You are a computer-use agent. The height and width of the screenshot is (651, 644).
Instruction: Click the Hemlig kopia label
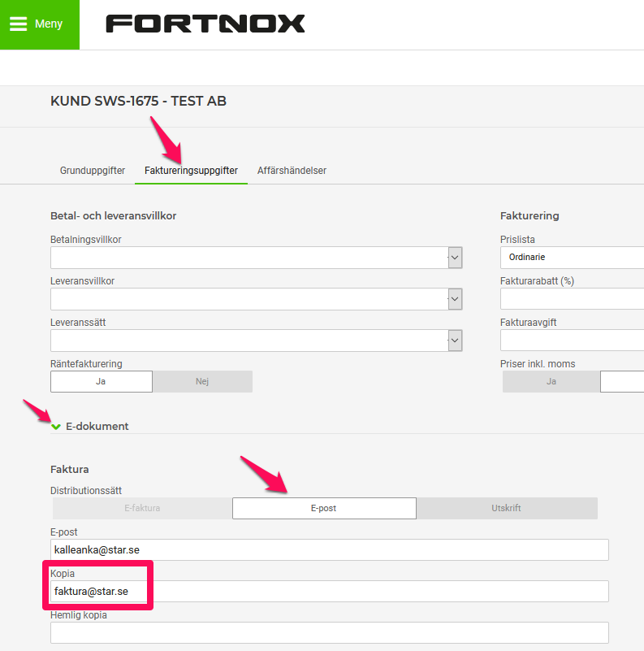coord(79,615)
